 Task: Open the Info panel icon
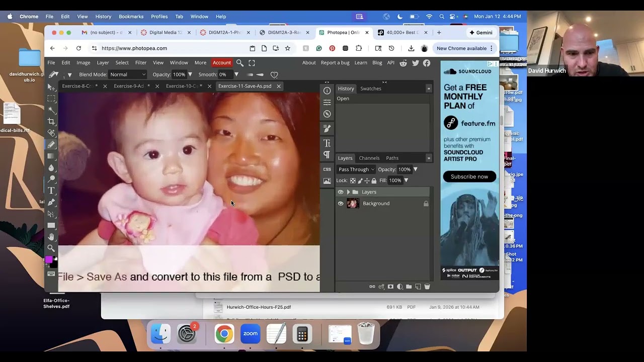[327, 90]
